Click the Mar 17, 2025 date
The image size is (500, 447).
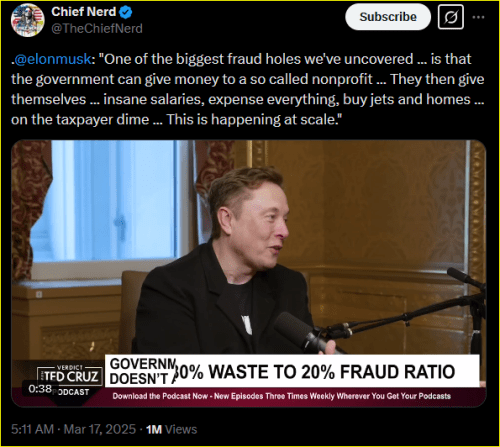click(100, 429)
